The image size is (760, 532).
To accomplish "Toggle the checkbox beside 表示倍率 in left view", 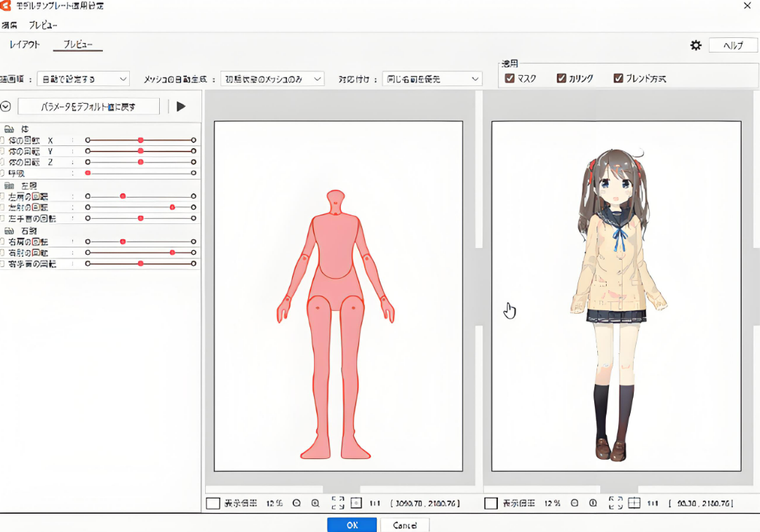I will pos(212,504).
